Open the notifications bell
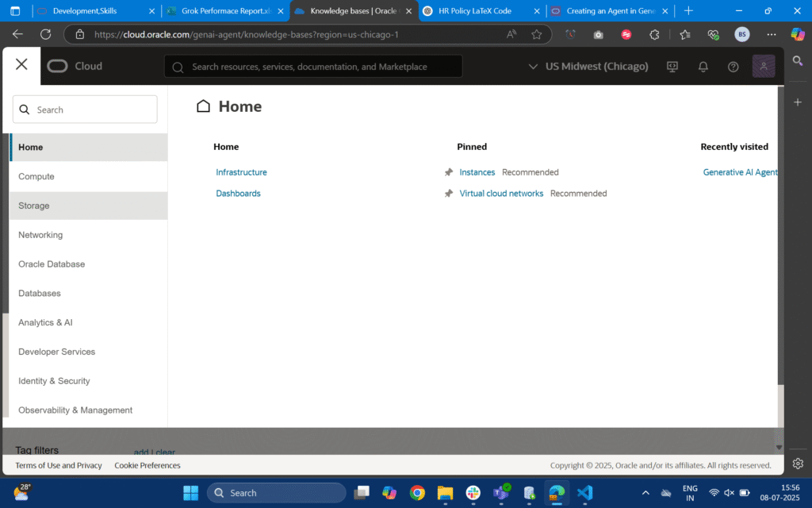Screen dimensions: 812x508 click(703, 67)
